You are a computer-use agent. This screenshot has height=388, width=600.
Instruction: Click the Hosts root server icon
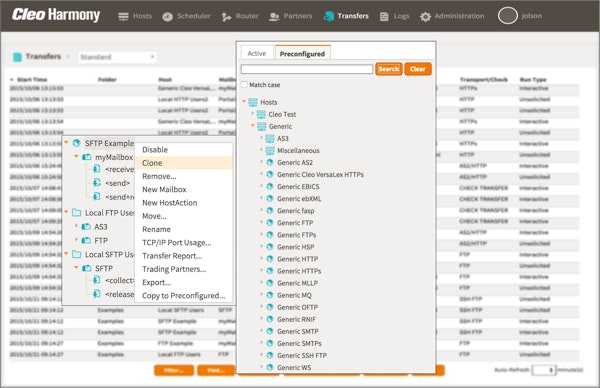point(253,102)
